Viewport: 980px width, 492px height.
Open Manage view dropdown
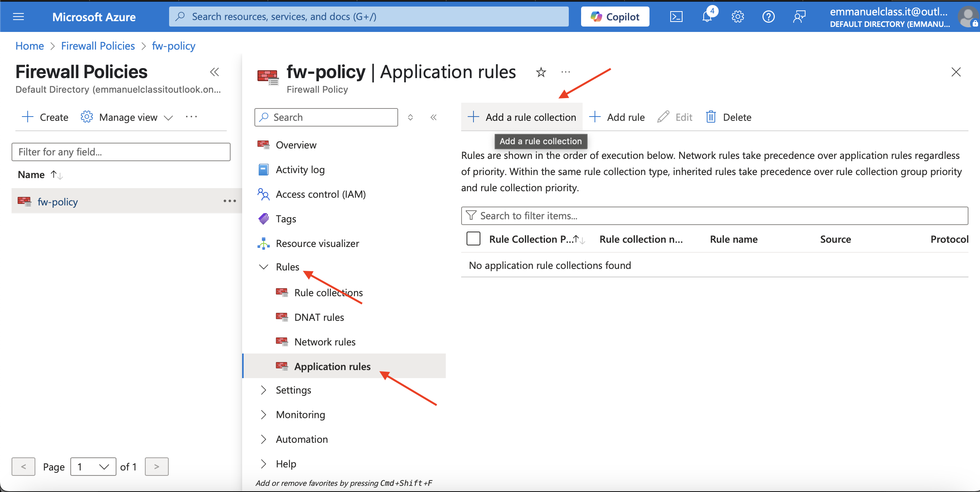[x=127, y=117]
